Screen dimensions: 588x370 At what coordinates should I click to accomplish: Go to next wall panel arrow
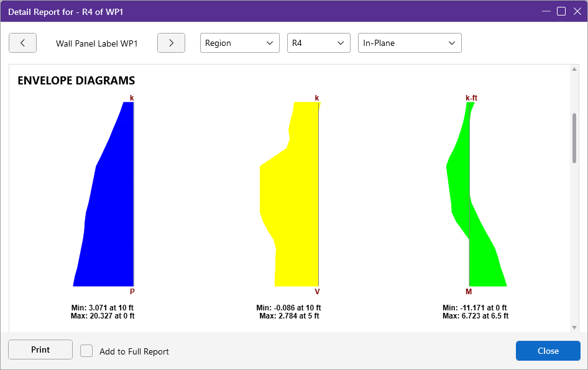(171, 43)
